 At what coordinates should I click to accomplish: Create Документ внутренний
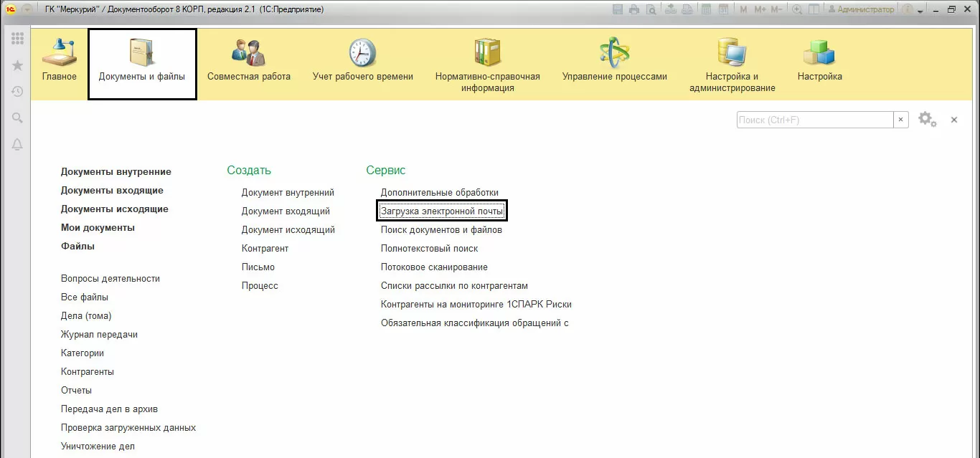288,193
